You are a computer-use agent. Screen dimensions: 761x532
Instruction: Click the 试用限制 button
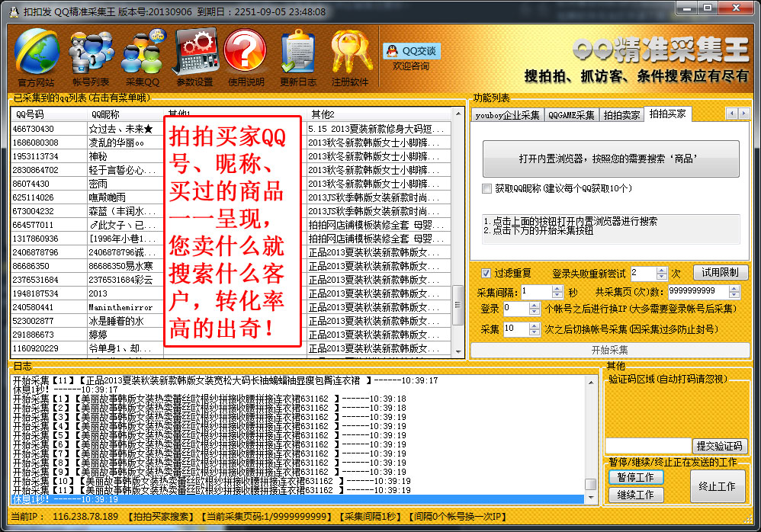(x=721, y=273)
